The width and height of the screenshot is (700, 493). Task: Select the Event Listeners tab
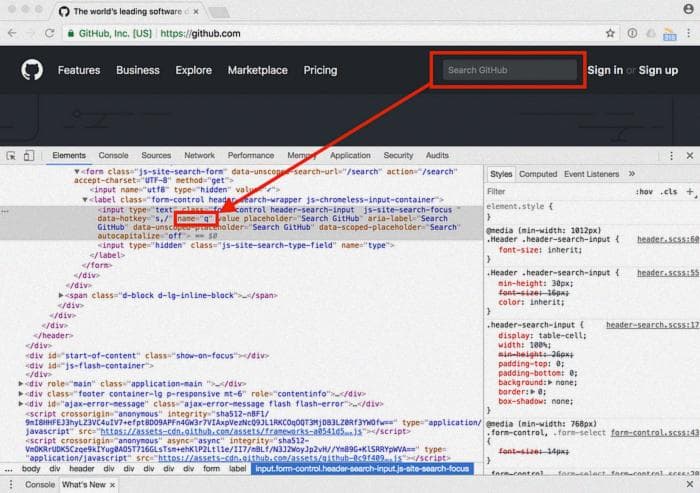(x=592, y=174)
